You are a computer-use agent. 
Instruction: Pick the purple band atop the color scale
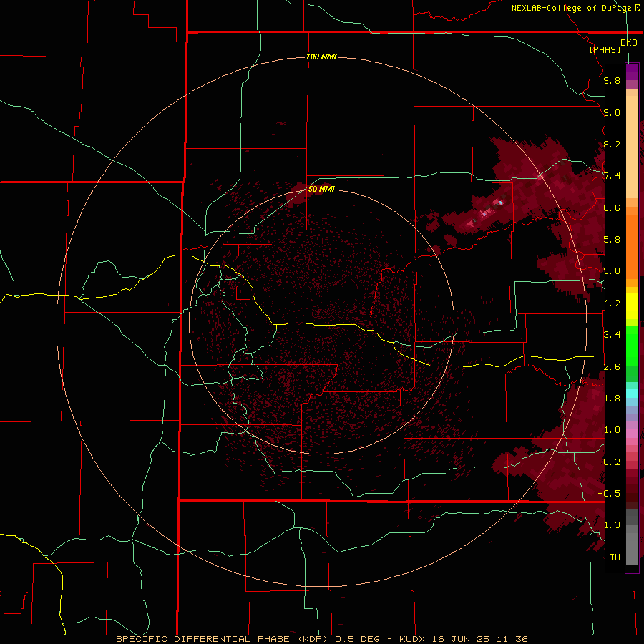[632, 72]
